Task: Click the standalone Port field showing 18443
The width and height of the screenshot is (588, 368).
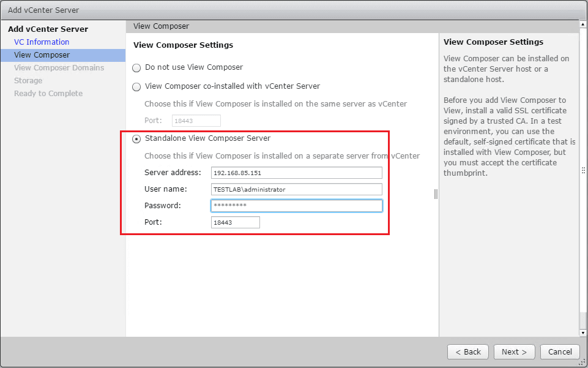Action: coord(235,223)
